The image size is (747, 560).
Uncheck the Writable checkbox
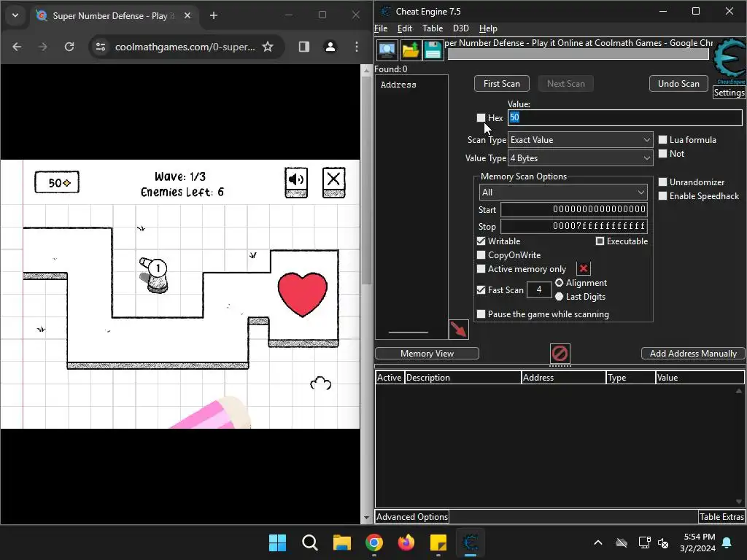(x=481, y=241)
